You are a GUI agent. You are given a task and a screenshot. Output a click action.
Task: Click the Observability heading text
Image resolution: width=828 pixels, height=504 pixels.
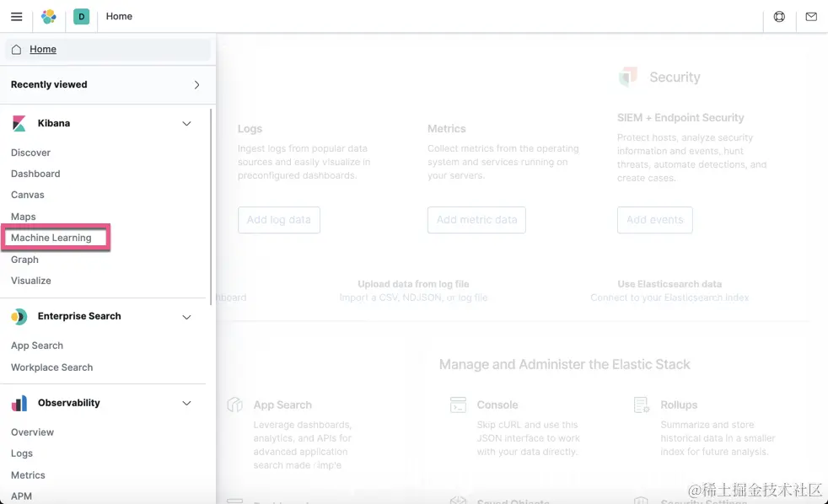[68, 403]
